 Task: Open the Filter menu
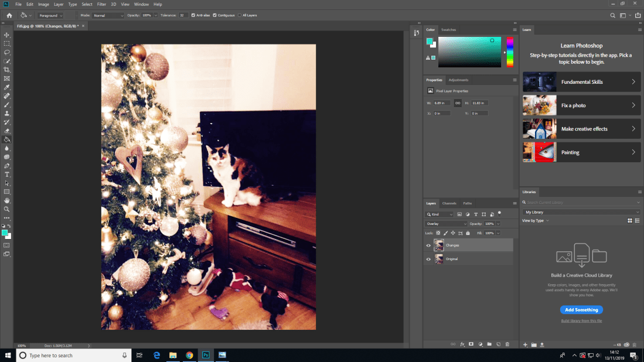pos(101,4)
